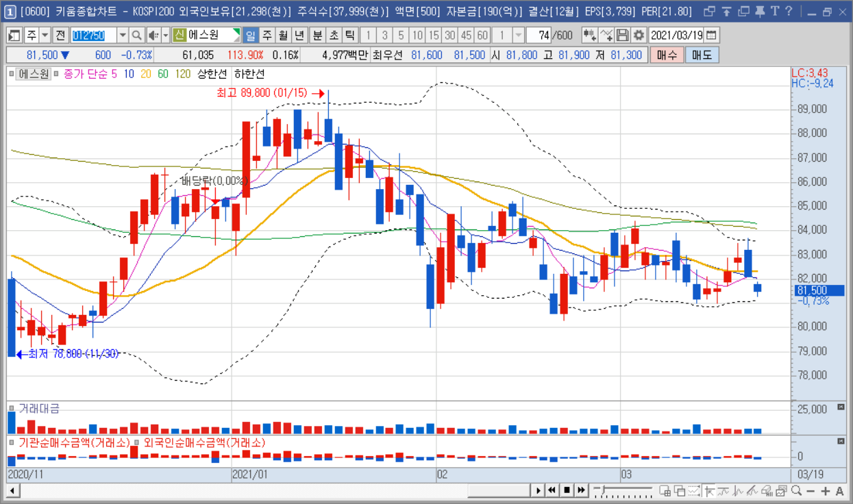Click the plus zoom-in icon at bottom
The image size is (853, 504).
coord(825,491)
